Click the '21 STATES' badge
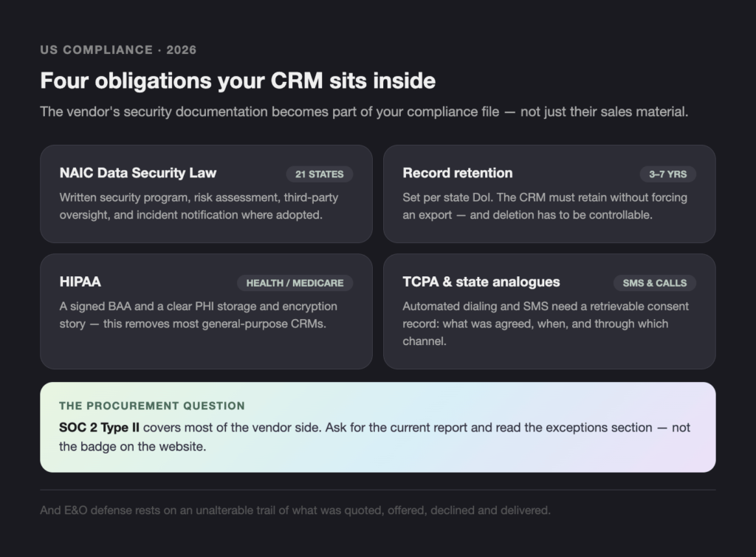 pyautogui.click(x=320, y=174)
